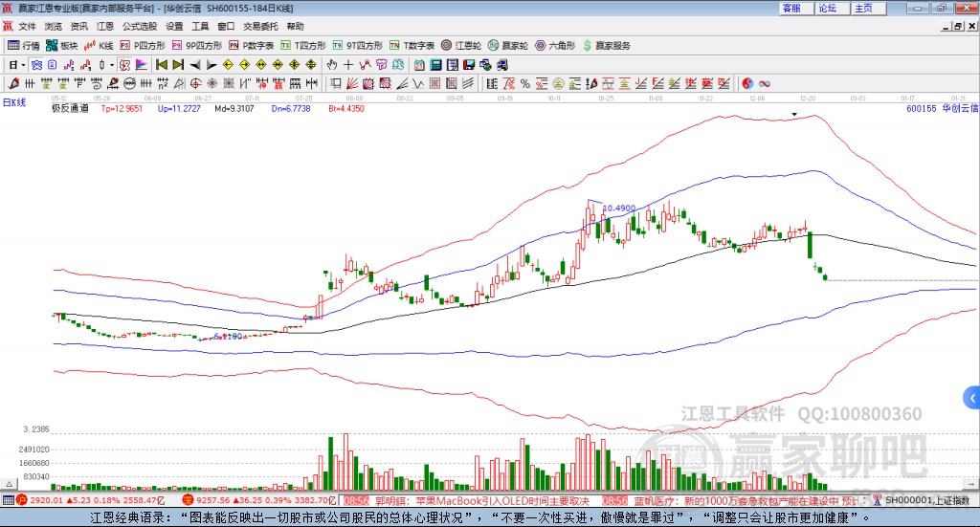This screenshot has width=980, height=527.
Task: Select the zigzag wave line tool
Action: tap(418, 83)
